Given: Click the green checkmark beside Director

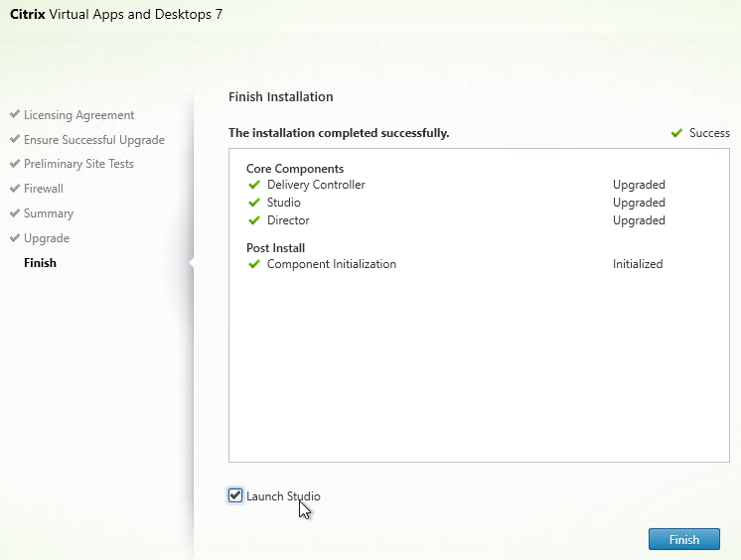Looking at the screenshot, I should 254,220.
